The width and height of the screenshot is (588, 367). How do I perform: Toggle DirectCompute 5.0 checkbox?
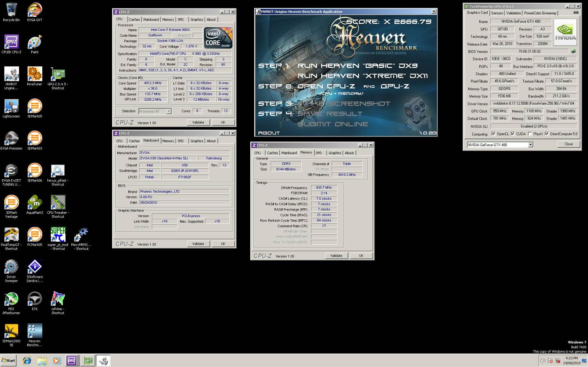tap(546, 134)
